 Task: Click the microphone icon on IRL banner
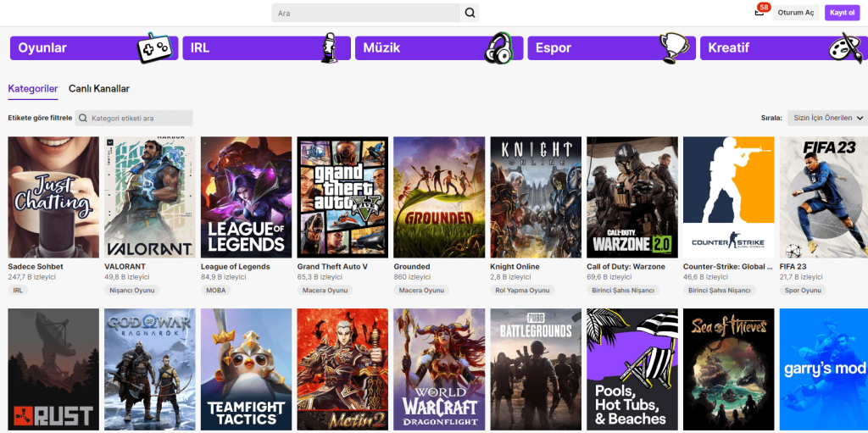coord(330,47)
